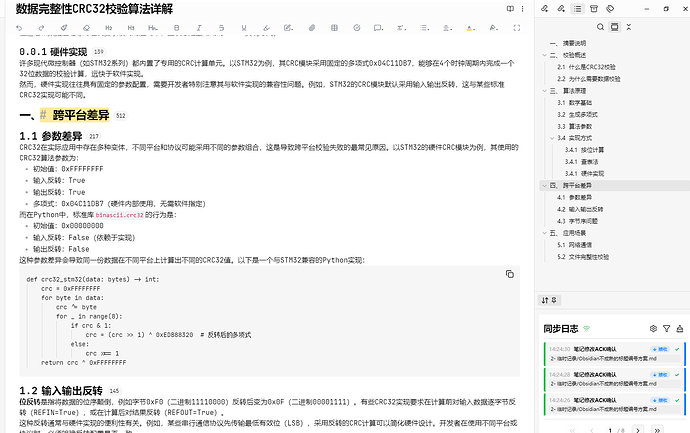Viewport: 690px width, 433px height.
Task: Open the yellow highlight color picker
Action: point(470,28)
